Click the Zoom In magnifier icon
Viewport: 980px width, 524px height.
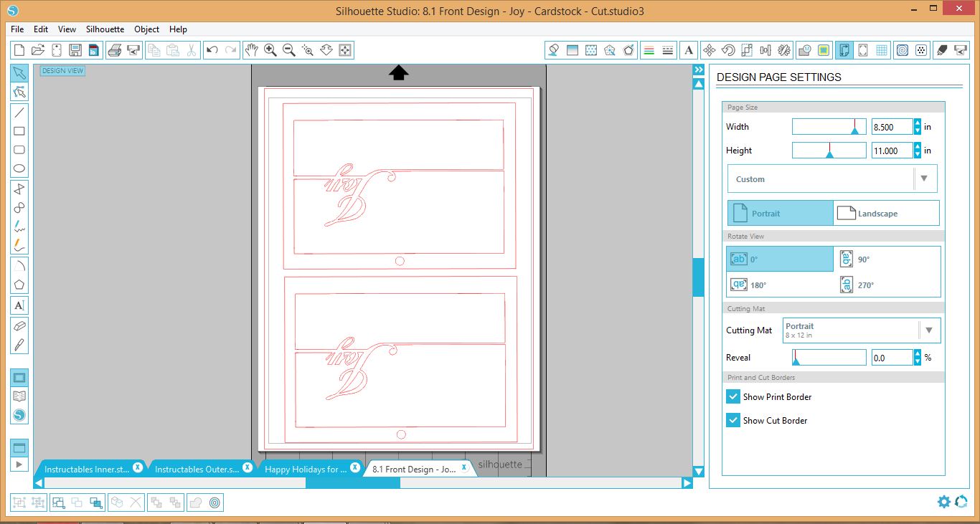270,50
